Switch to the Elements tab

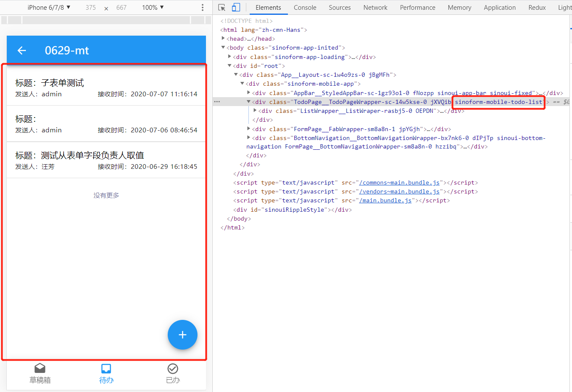pos(268,7)
